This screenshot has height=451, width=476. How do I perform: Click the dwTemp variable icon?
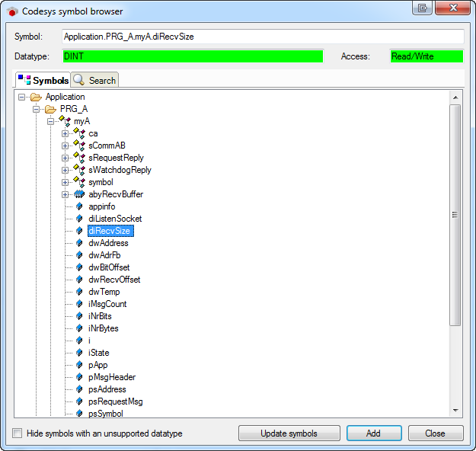[x=79, y=292]
